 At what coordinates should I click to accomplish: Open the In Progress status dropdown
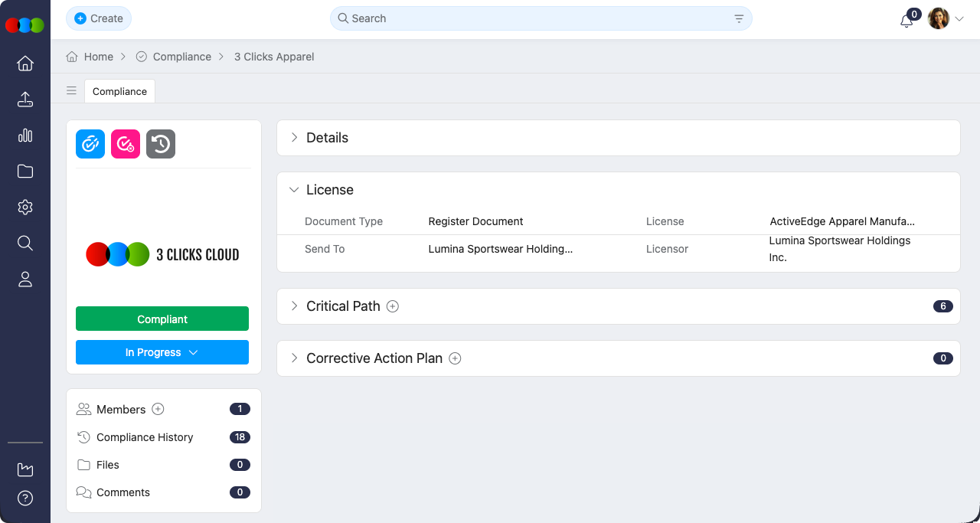pyautogui.click(x=162, y=352)
